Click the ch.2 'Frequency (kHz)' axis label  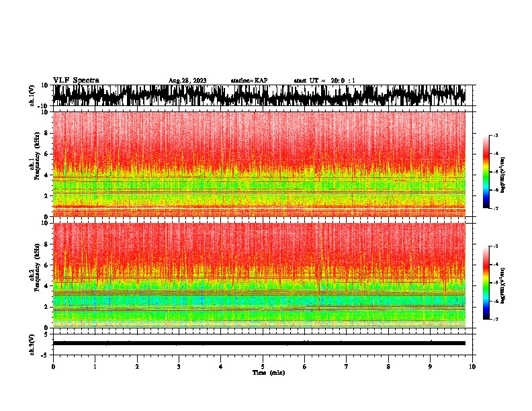(37, 267)
